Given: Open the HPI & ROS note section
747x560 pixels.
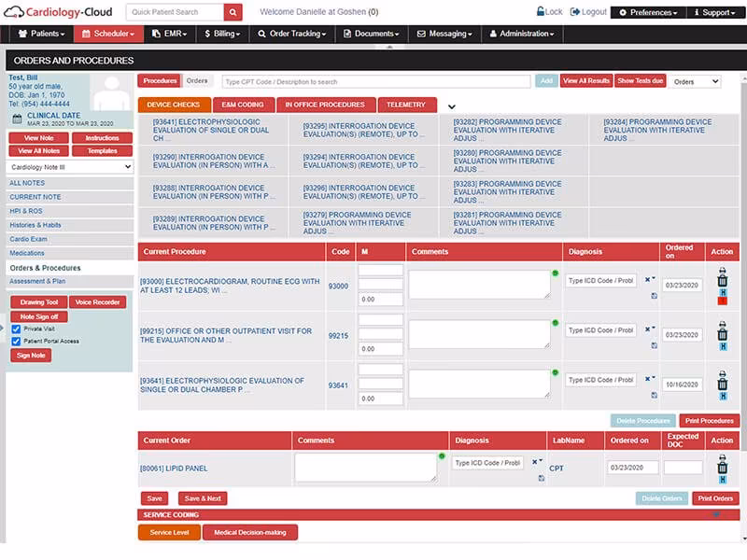Looking at the screenshot, I should point(69,211).
